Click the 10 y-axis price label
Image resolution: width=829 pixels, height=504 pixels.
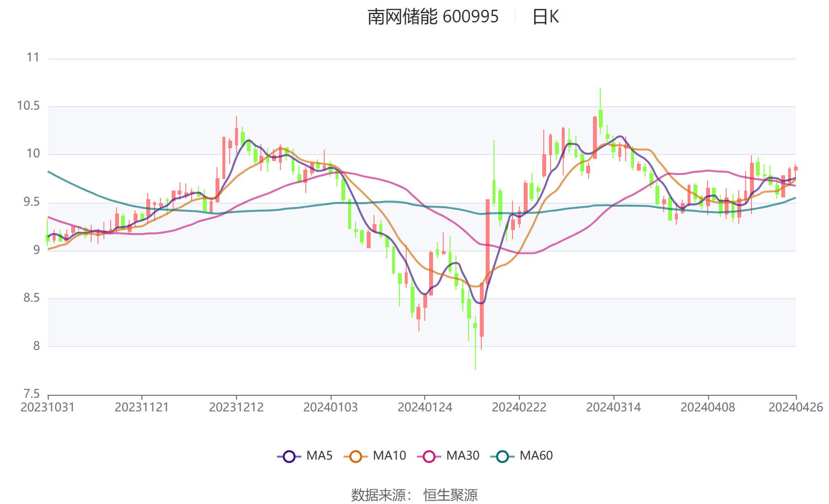(x=33, y=154)
